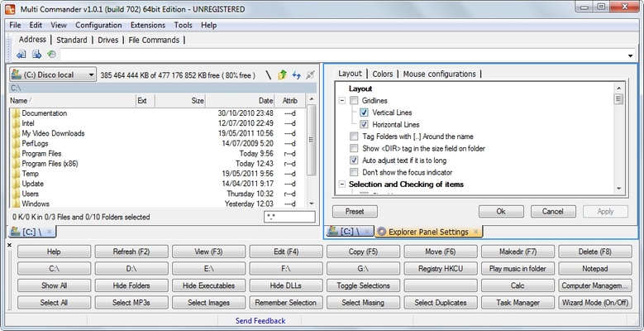The height and width of the screenshot is (331, 644).
Task: Click the Documentation folder icon
Action: point(16,113)
